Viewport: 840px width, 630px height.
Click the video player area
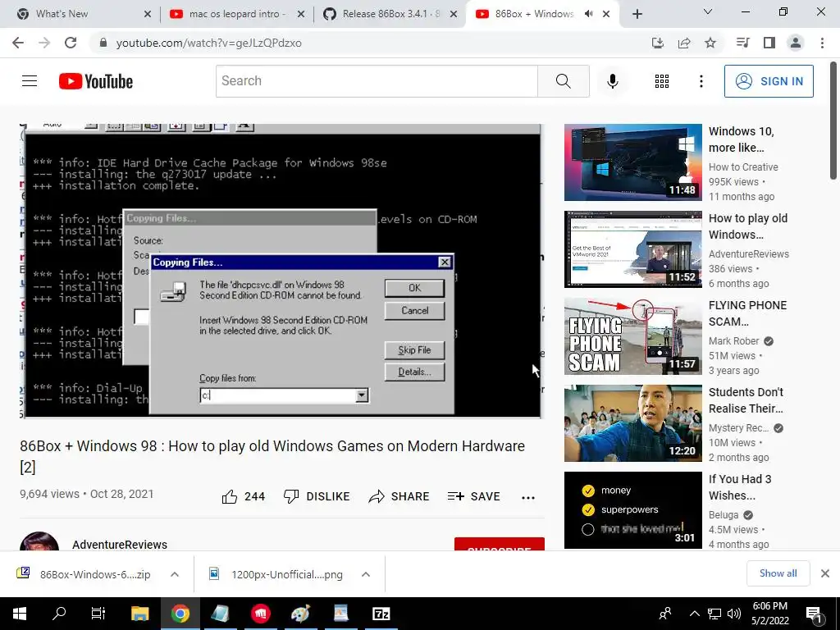[281, 271]
